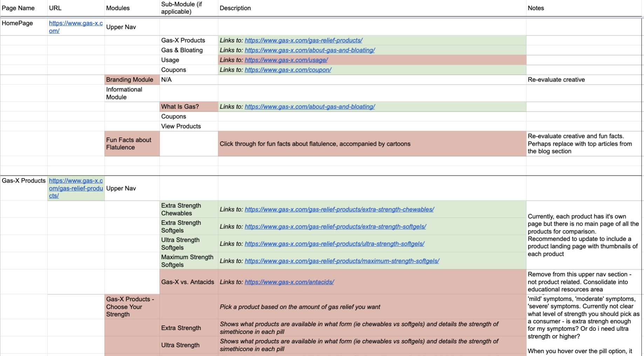
Task: Open the HomePage URL link gas-x.com
Action: [76, 27]
